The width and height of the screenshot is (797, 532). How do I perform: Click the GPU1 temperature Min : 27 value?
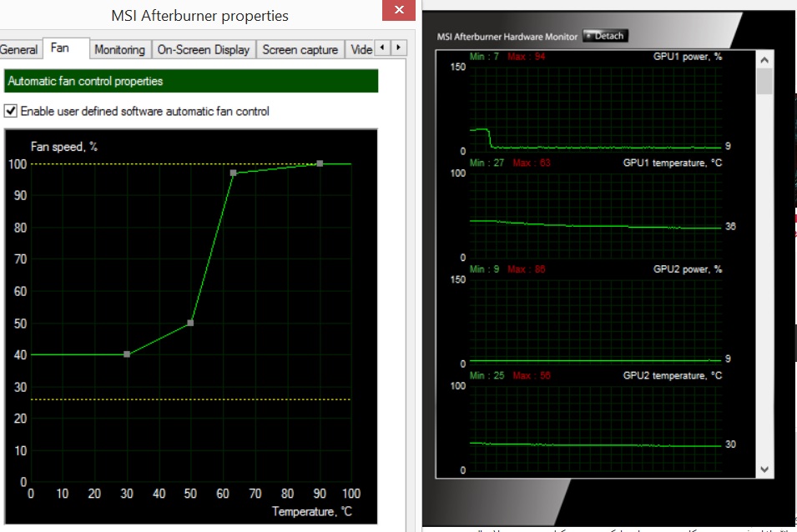pyautogui.click(x=487, y=163)
